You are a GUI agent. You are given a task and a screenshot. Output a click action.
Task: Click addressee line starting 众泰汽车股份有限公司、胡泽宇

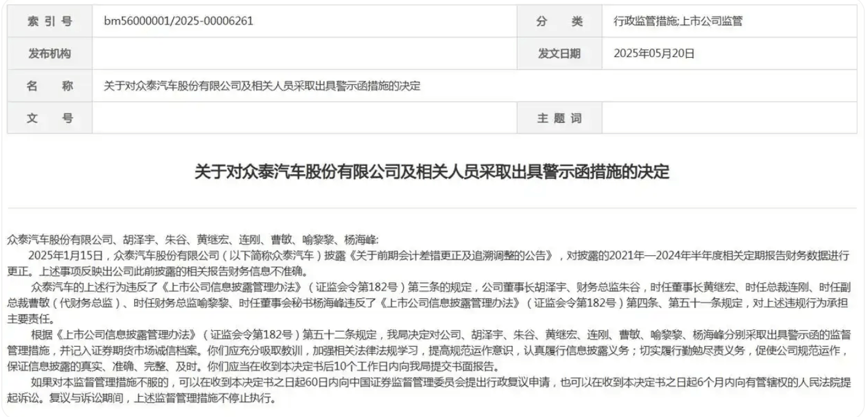[193, 239]
